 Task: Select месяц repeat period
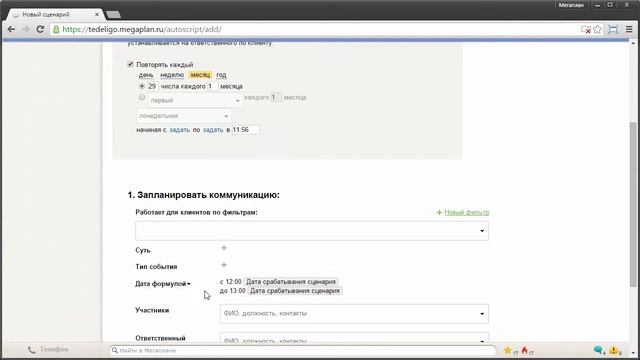[x=200, y=75]
